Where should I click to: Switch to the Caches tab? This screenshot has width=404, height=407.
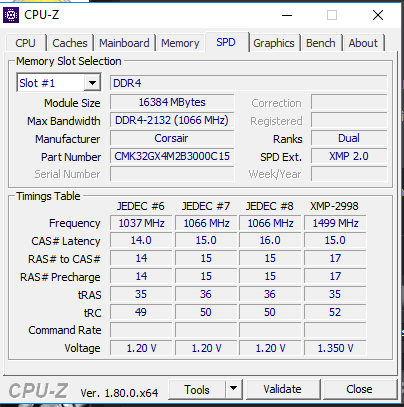click(70, 43)
